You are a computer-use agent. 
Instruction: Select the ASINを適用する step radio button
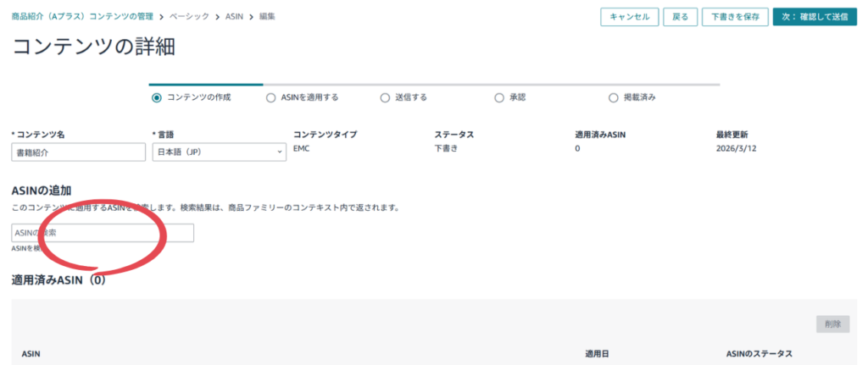(x=270, y=97)
